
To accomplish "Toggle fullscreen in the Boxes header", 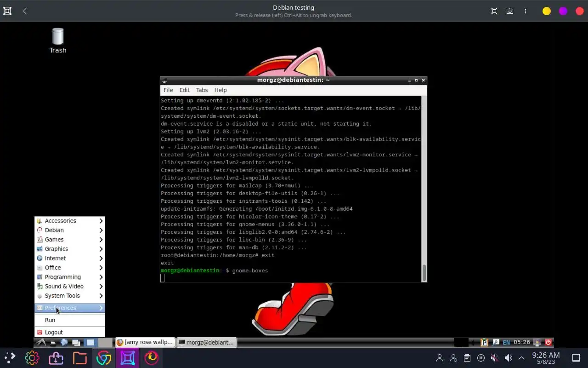I will tap(494, 11).
